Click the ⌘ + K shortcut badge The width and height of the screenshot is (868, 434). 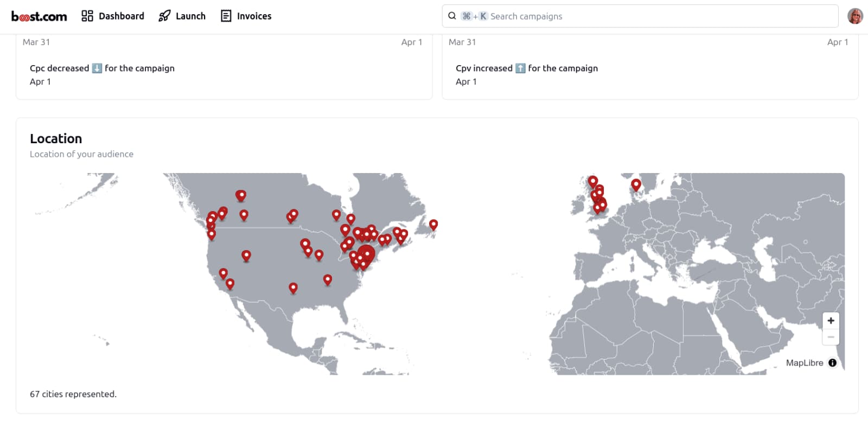(474, 16)
